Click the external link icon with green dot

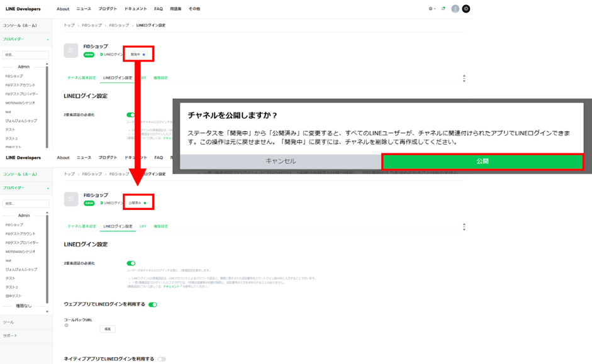click(x=444, y=9)
